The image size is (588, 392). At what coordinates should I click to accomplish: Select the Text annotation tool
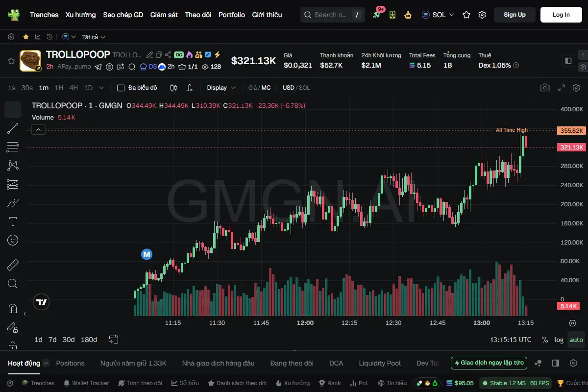(x=13, y=221)
